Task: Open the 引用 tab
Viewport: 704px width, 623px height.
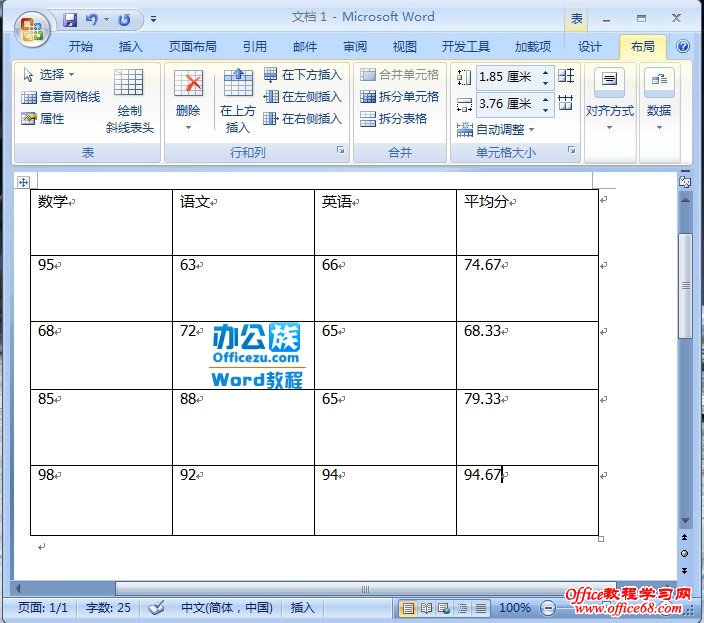Action: coord(255,47)
